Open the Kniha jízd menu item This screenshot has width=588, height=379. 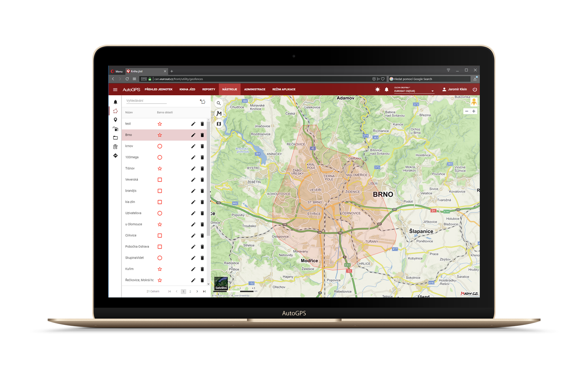click(187, 90)
